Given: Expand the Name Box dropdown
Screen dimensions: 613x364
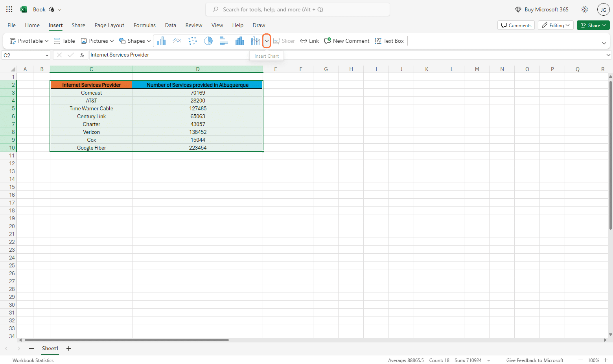Looking at the screenshot, I should (47, 55).
